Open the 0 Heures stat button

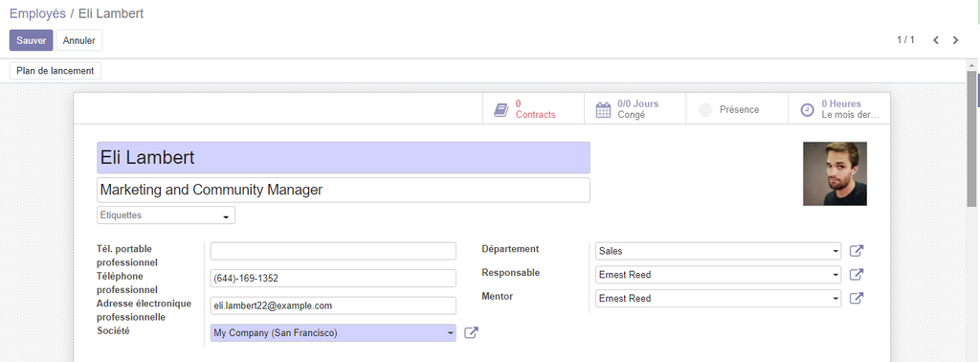pyautogui.click(x=838, y=109)
